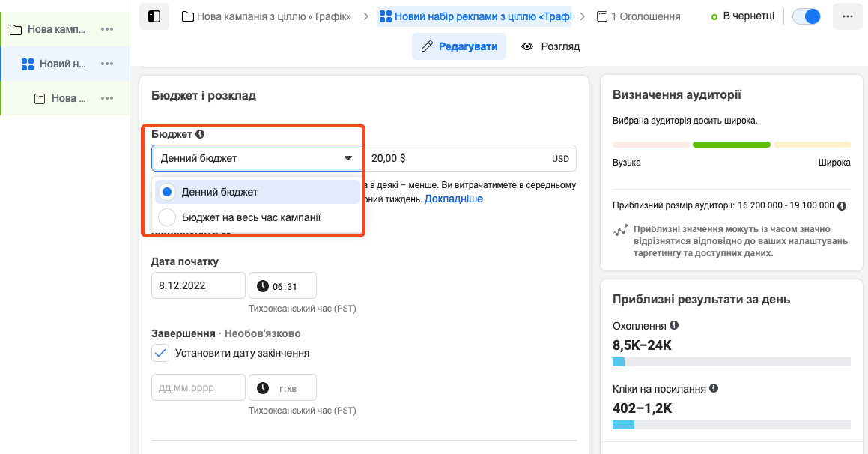Screen dimensions: 868x454
Task: Select Бюджет на весь час кампанії option
Action: tap(167, 217)
